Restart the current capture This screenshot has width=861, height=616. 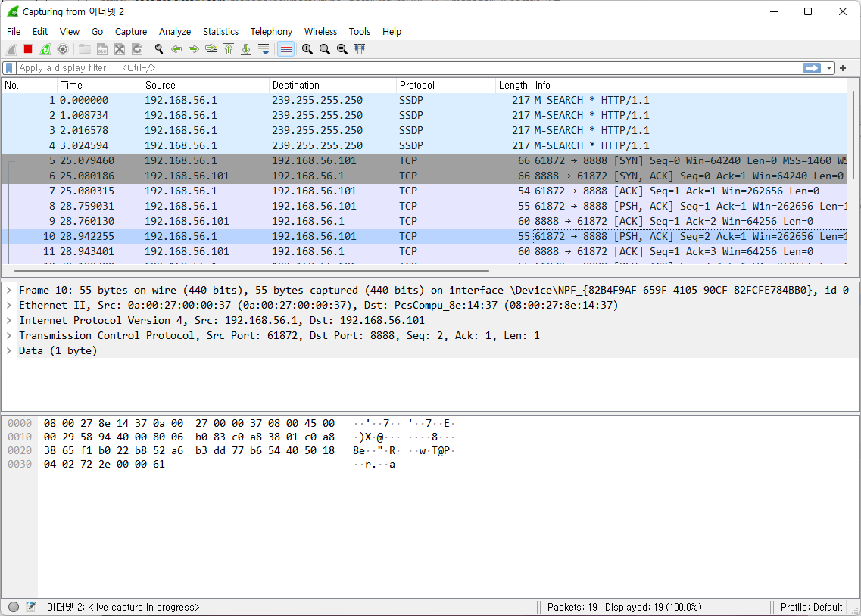click(x=45, y=49)
